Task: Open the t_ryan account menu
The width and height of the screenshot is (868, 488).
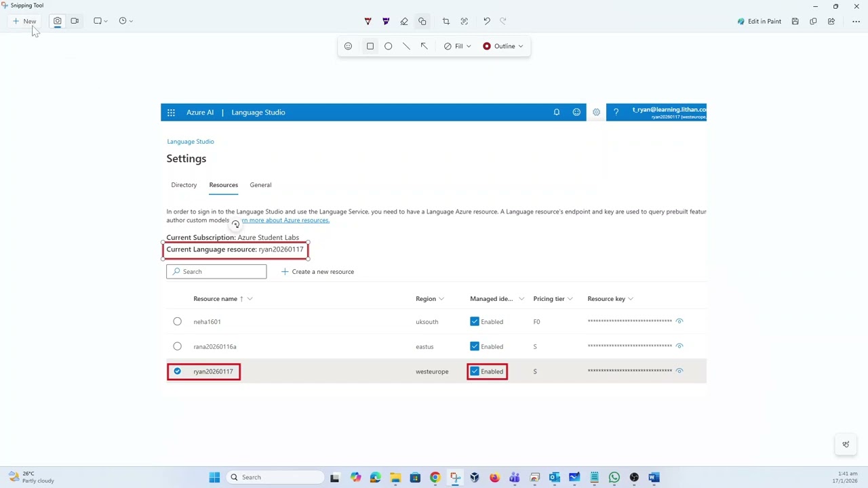Action: coord(669,113)
